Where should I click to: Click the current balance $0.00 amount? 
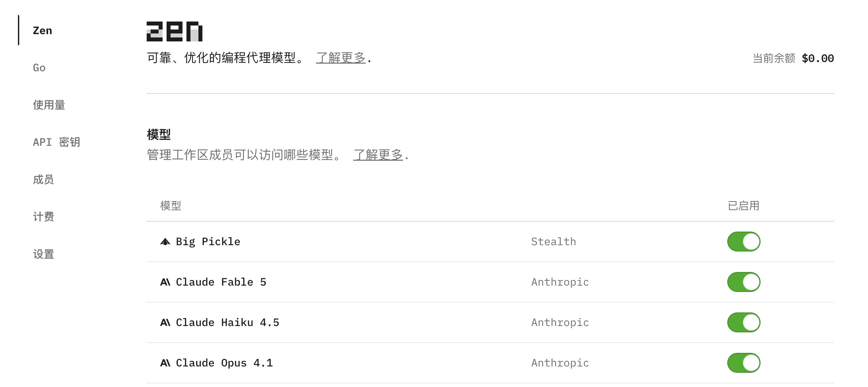click(818, 58)
